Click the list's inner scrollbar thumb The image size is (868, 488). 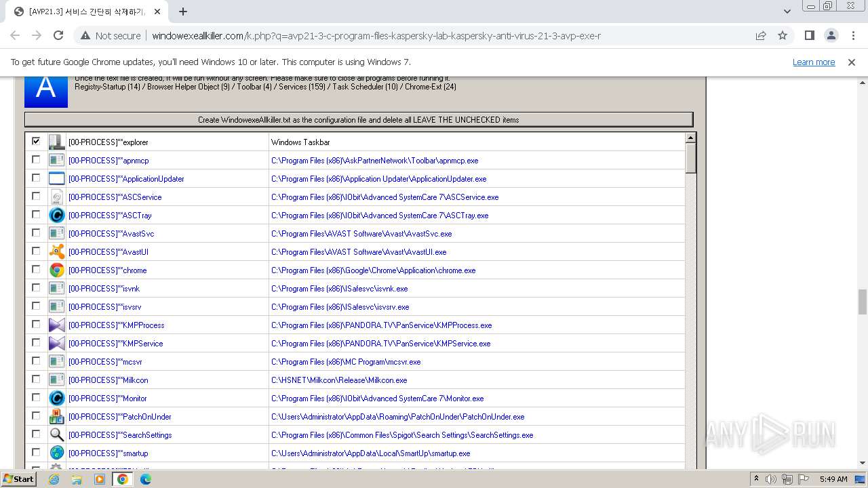[690, 159]
